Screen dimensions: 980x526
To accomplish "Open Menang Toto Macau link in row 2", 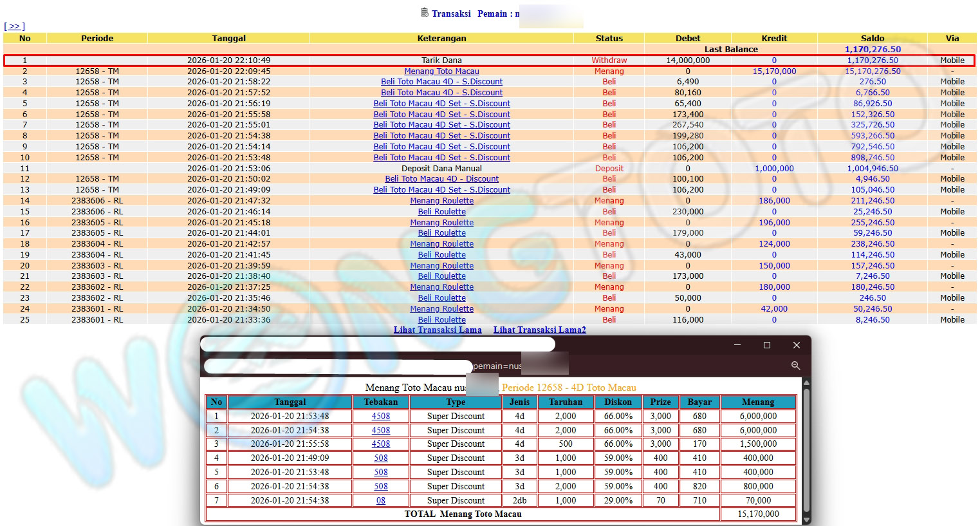I will tap(441, 71).
